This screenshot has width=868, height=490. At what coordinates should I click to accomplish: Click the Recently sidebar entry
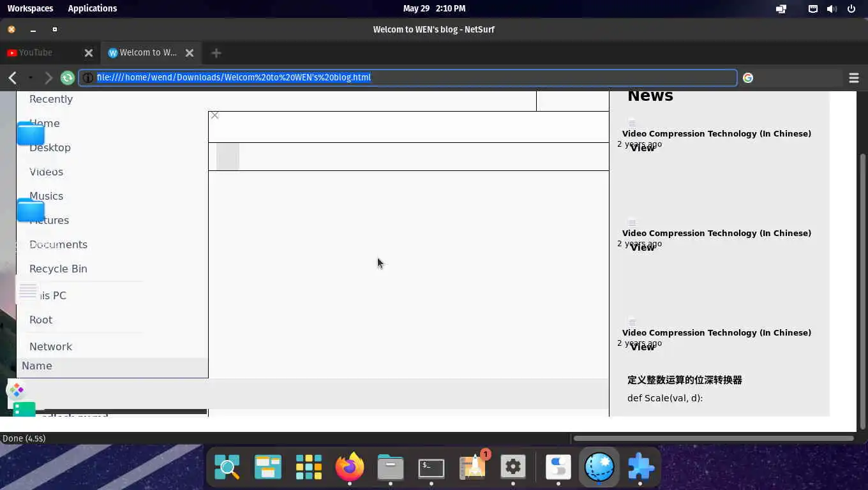point(51,99)
